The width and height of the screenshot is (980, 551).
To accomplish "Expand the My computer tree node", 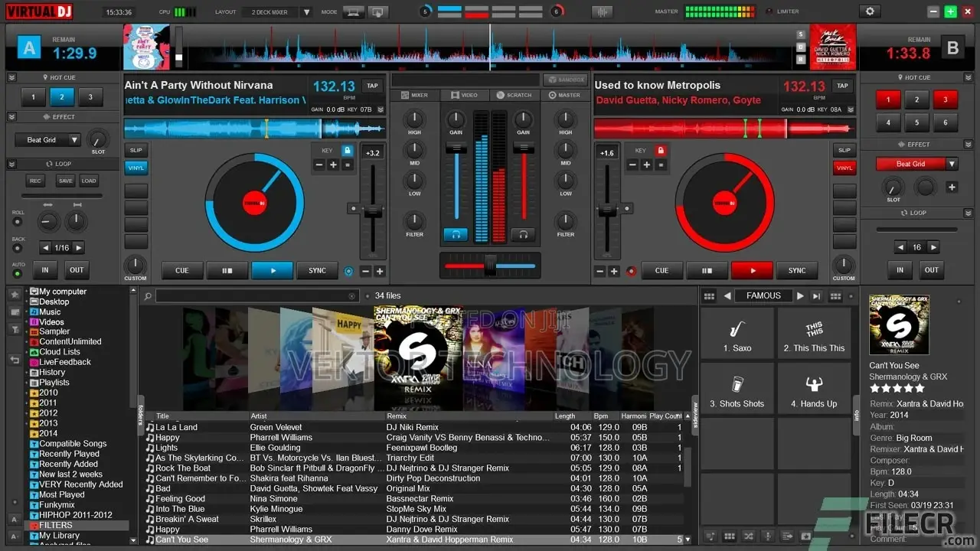I will (x=27, y=292).
